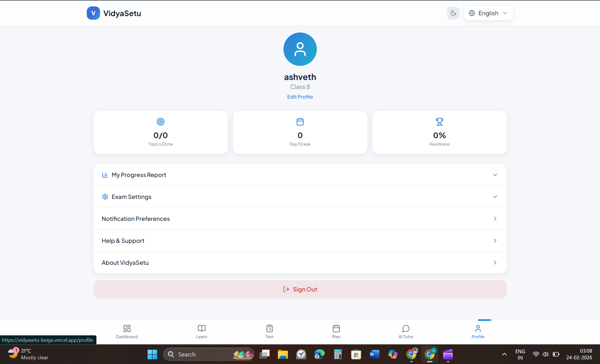600x364 pixels.
Task: Open Notification Preferences
Action: pos(300,219)
